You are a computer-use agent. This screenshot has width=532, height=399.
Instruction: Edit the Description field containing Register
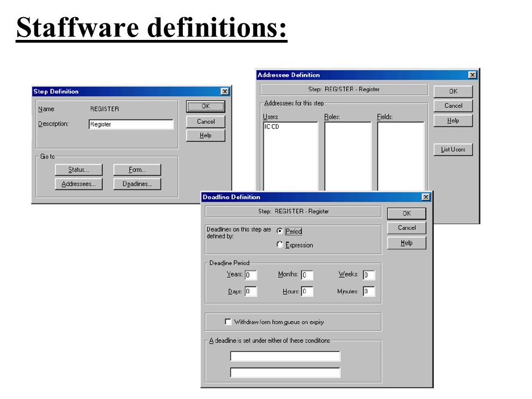[x=131, y=124]
